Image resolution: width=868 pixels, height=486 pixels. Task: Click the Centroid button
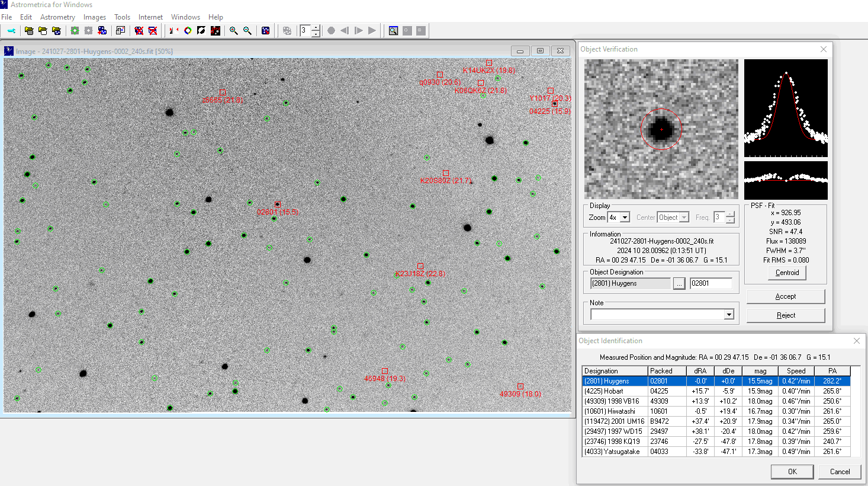click(x=787, y=273)
